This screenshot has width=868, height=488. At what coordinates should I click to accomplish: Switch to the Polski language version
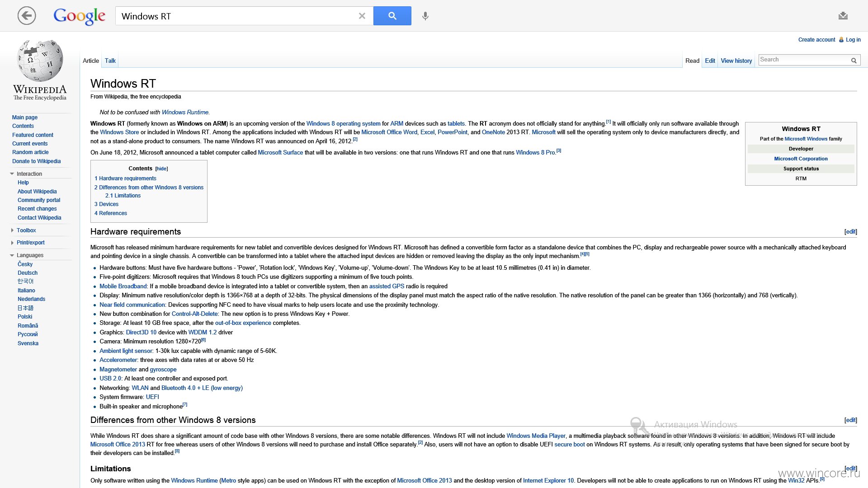pos(25,317)
